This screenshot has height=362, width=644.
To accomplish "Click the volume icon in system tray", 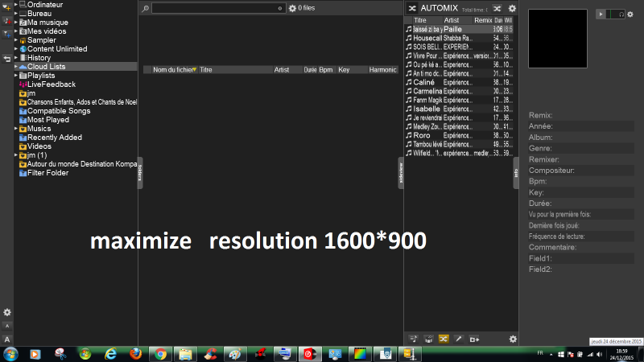I will [599, 354].
